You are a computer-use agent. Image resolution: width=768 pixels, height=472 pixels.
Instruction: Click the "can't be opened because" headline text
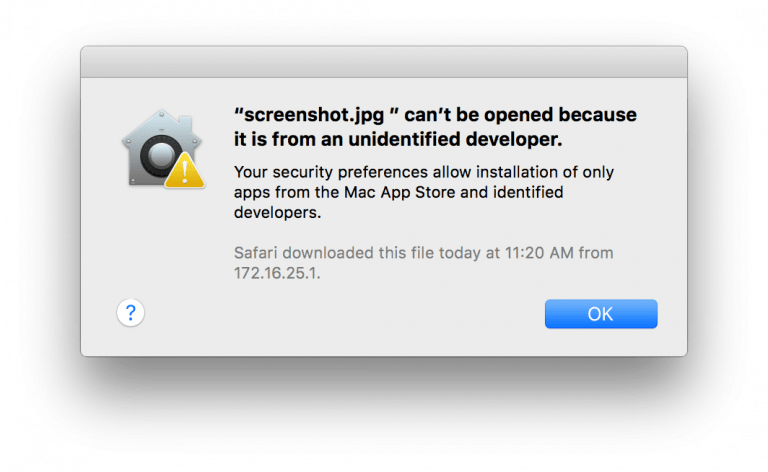[x=520, y=115]
